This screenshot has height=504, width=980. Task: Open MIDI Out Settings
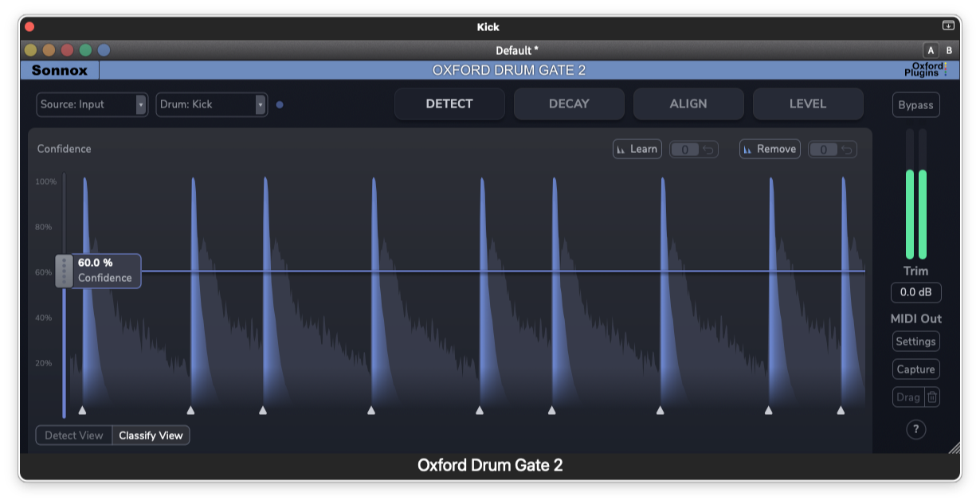pos(915,342)
